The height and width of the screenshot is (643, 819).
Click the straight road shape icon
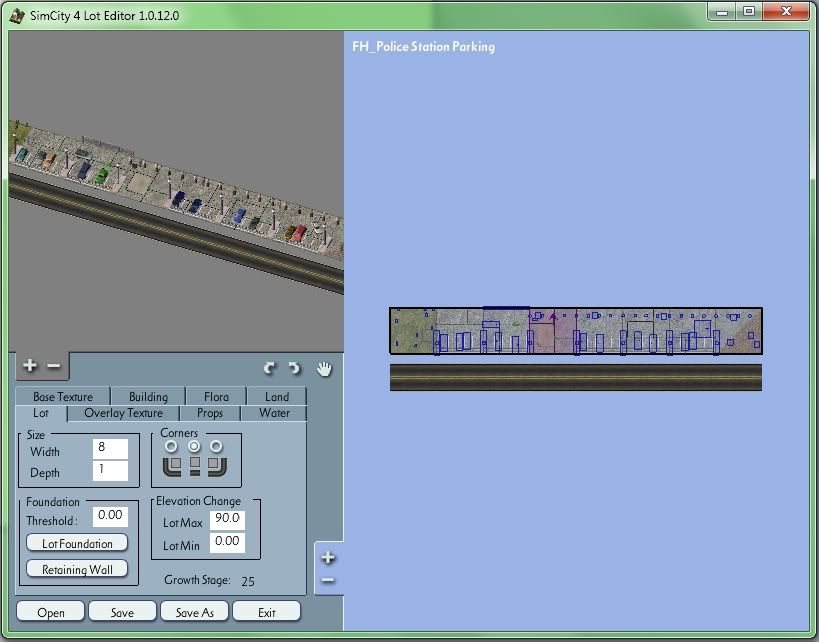[195, 466]
